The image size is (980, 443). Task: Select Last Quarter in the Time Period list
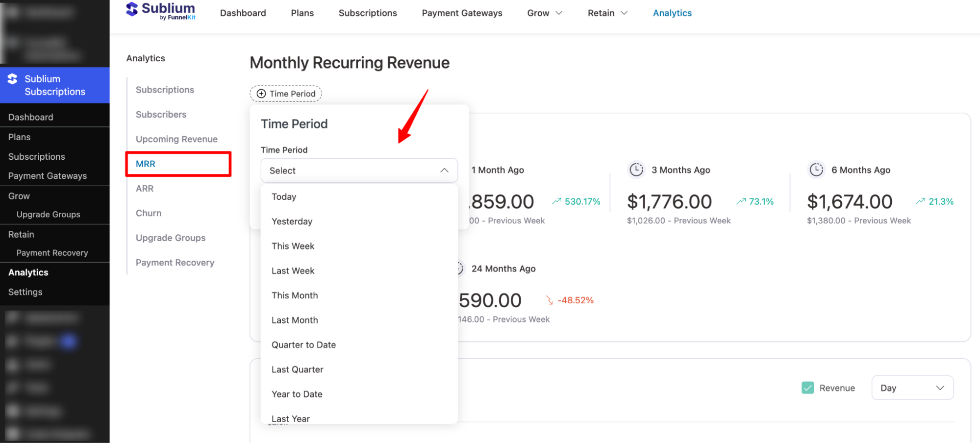pos(297,369)
